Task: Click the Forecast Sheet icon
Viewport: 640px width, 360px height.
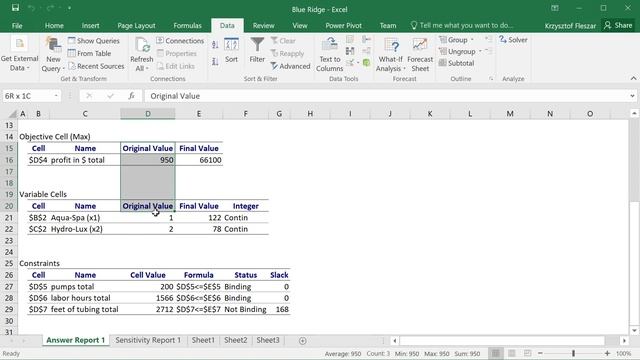Action: click(x=420, y=54)
